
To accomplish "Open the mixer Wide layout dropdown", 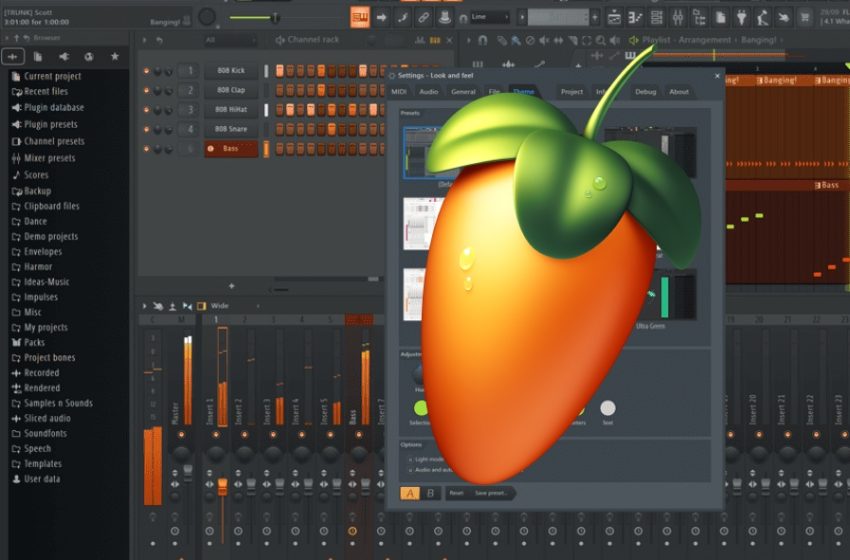I will (x=235, y=306).
